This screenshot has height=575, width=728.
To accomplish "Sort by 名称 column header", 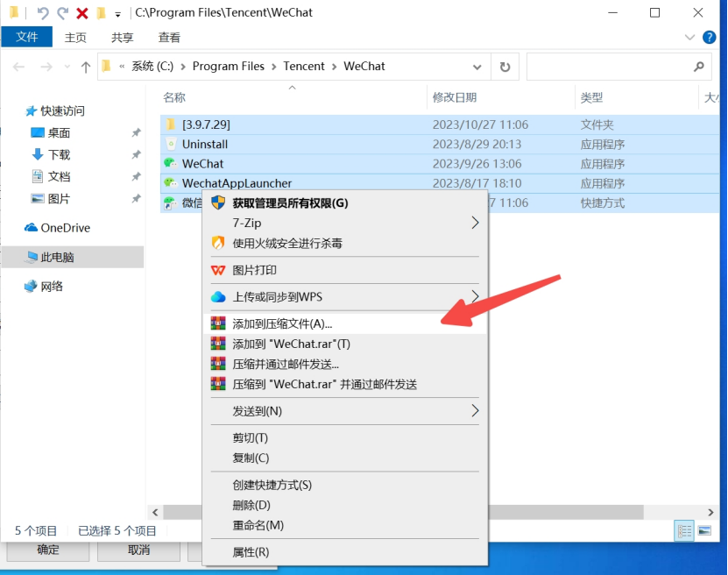I will point(174,97).
